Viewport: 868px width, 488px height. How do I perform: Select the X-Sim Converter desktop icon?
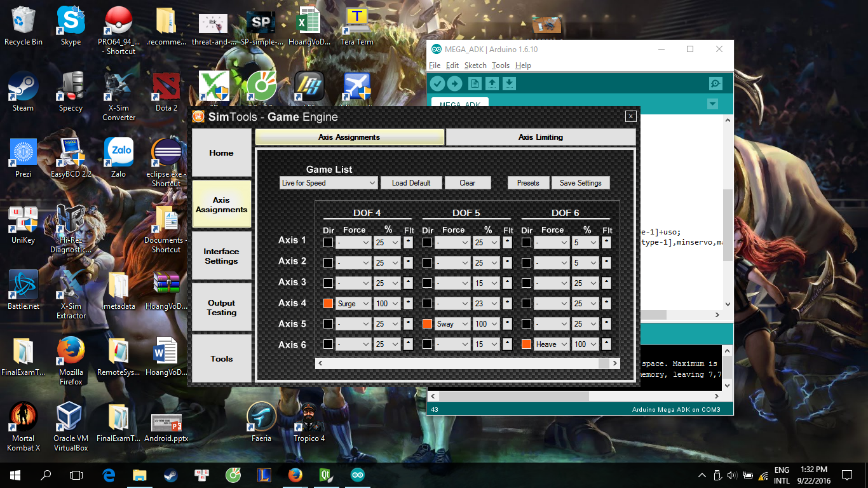(119, 97)
